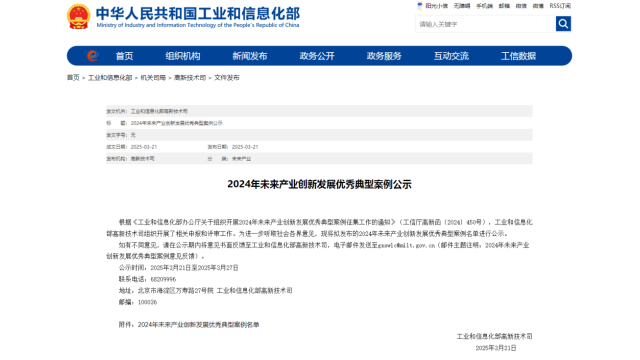Click the 发布日期 value 2025-03-21
Image resolution: width=640 pixels, height=360 pixels.
(245, 147)
